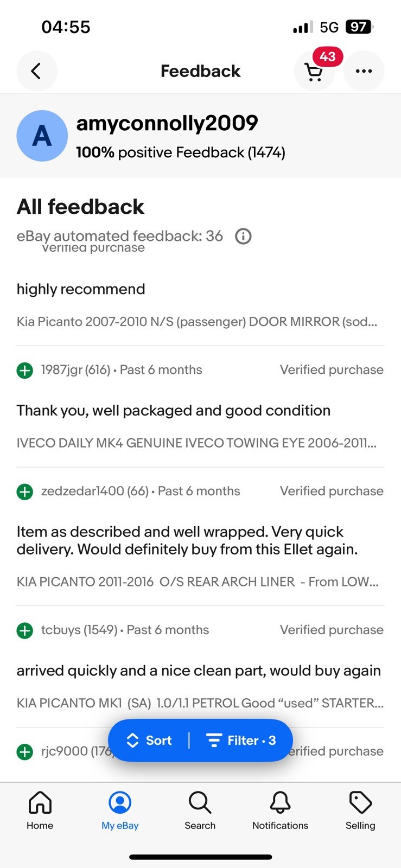Open the shopping cart
This screenshot has width=401, height=868.
(x=314, y=72)
